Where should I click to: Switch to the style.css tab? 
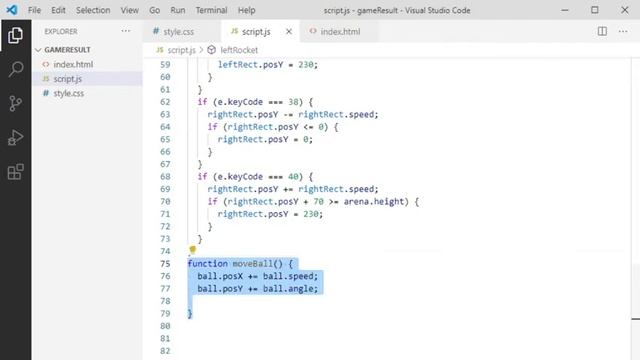(x=182, y=31)
